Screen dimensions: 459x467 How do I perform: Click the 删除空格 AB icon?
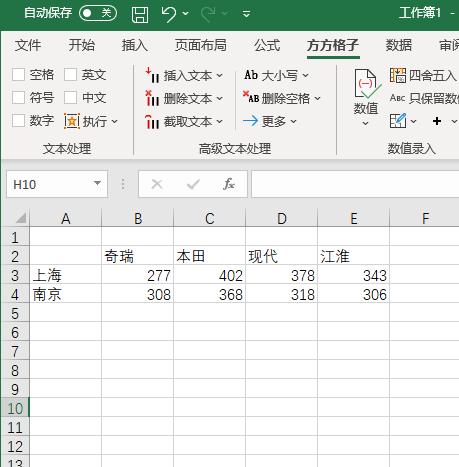pyautogui.click(x=251, y=98)
